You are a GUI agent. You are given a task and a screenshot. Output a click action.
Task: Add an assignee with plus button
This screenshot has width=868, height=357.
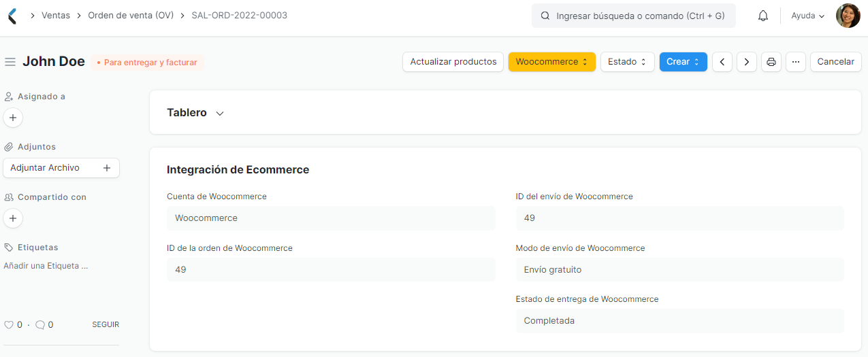[13, 118]
